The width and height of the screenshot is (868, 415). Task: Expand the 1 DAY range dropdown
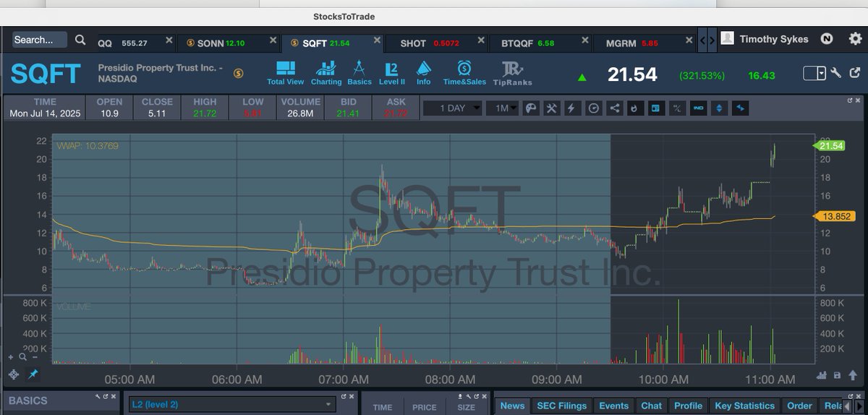(451, 108)
